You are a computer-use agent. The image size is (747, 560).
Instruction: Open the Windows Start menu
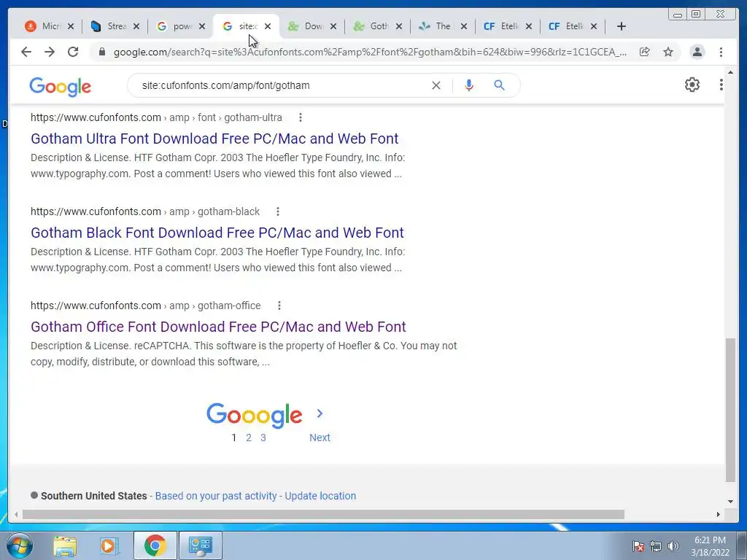point(20,545)
